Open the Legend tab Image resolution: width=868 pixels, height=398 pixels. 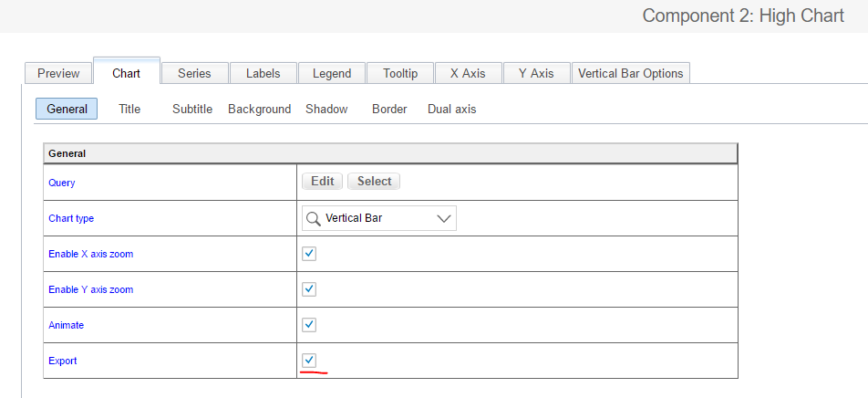pos(332,73)
